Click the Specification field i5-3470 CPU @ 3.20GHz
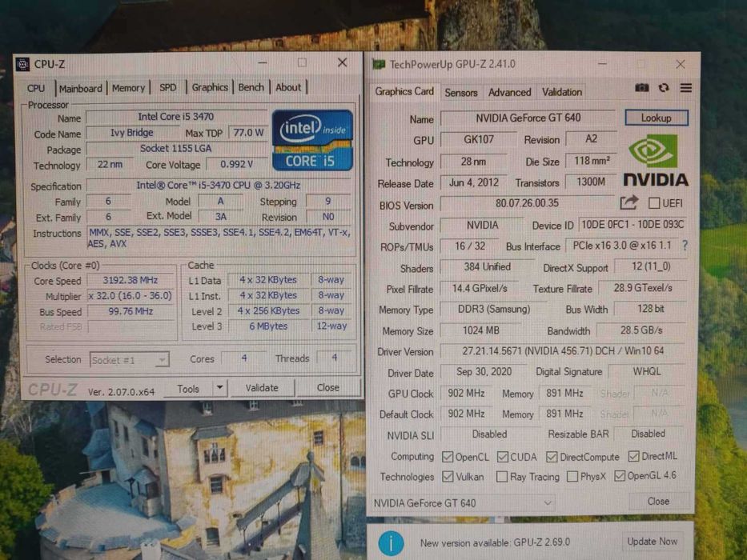The height and width of the screenshot is (560, 747). click(219, 186)
